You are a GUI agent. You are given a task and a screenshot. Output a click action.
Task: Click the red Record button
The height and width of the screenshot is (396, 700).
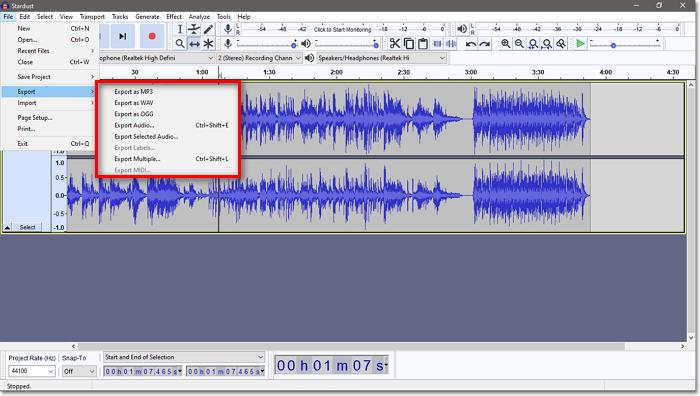pos(152,36)
